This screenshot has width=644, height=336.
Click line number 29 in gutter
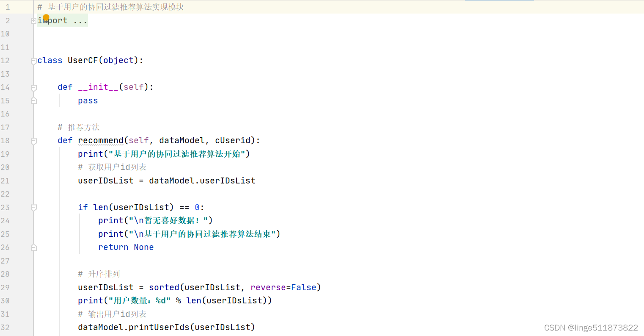click(5, 287)
